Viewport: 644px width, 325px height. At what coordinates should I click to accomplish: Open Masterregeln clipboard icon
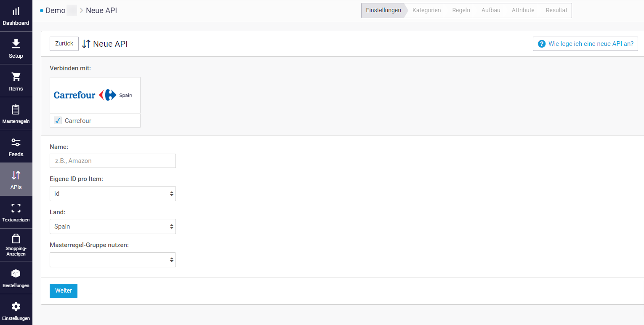coord(16,109)
